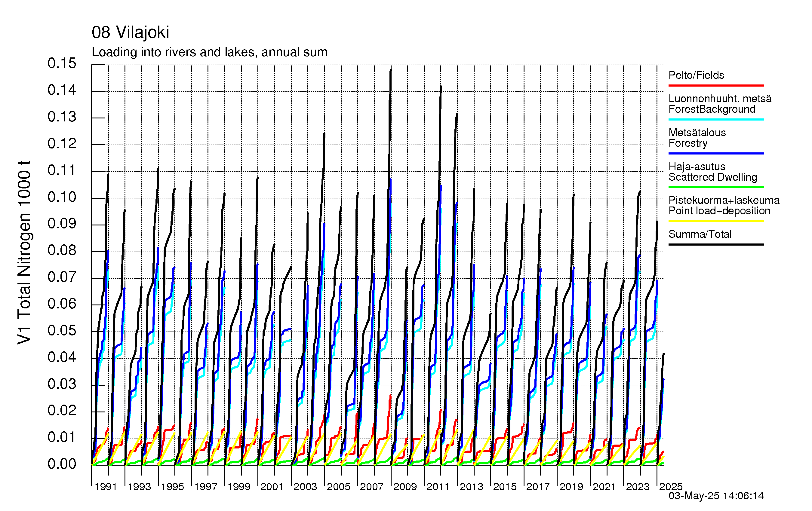The height and width of the screenshot is (511, 812).
Task: Select the 'Metsätalous' legend label
Action: tap(697, 133)
